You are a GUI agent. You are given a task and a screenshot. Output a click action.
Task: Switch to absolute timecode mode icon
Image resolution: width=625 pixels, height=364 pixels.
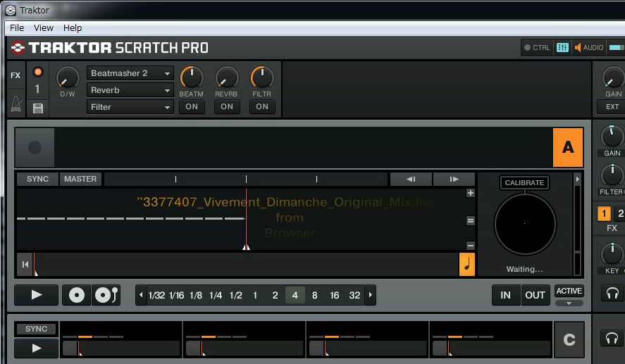pos(77,295)
